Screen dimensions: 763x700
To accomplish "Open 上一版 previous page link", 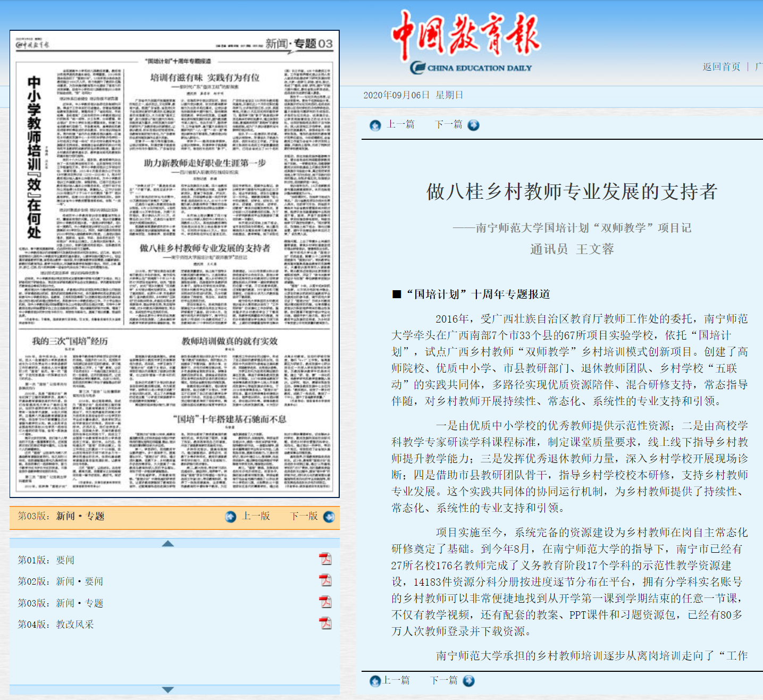I will [x=256, y=516].
